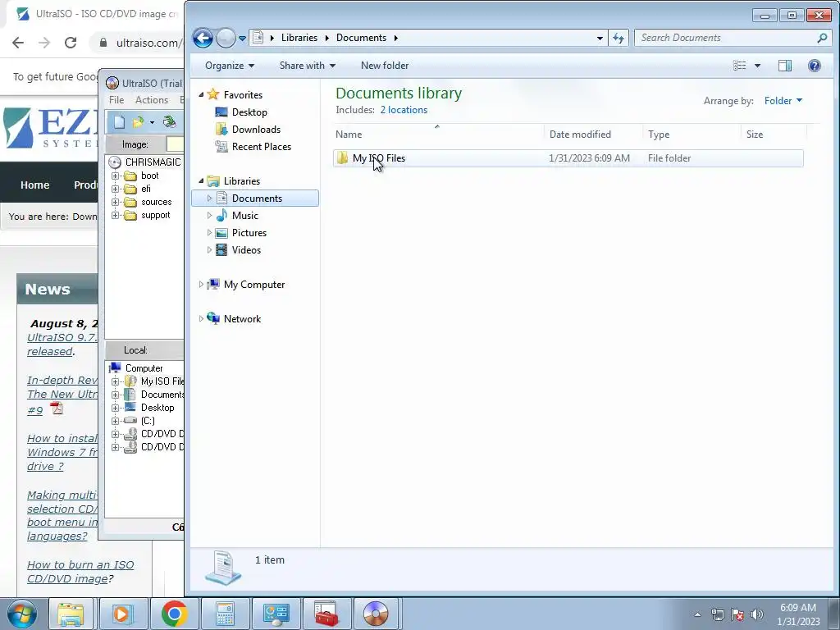Select the Pictures library
This screenshot has height=630, width=840.
coord(249,232)
